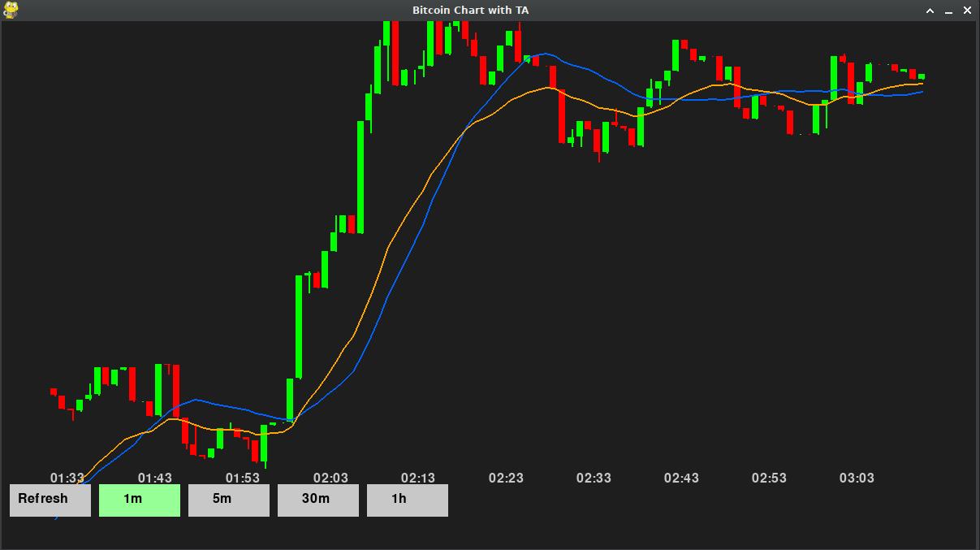Screen dimensions: 980x550
Task: Click the 02:13 time axis label
Action: click(418, 478)
